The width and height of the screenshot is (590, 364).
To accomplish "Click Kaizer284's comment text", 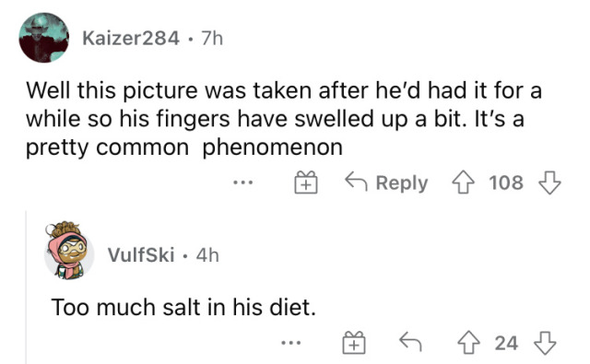I will coord(284,119).
